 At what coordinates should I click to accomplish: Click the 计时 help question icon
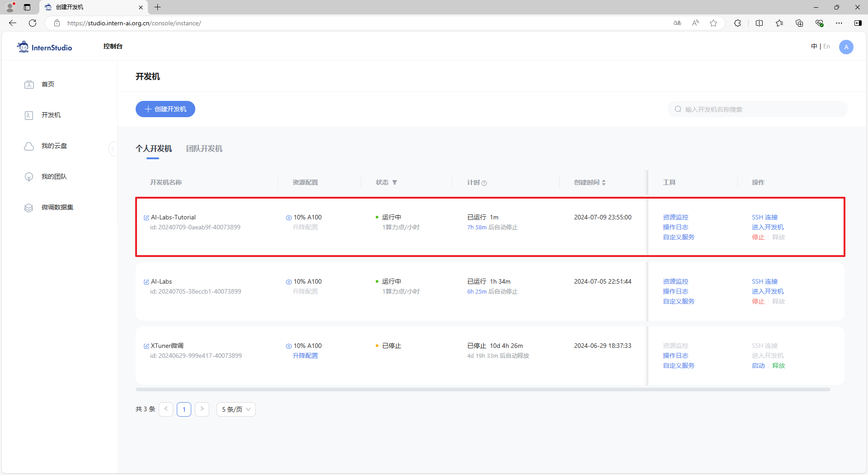(484, 183)
